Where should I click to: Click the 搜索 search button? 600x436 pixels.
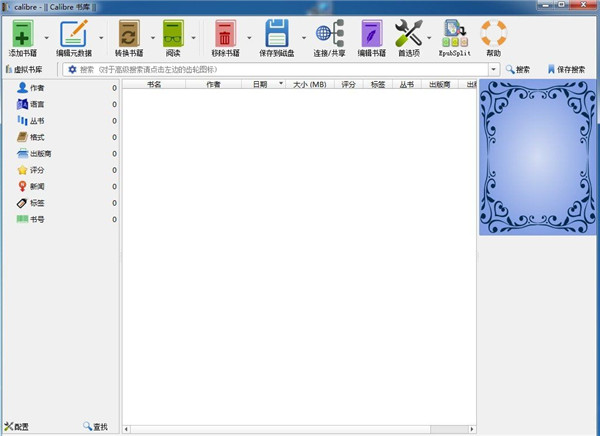point(518,69)
